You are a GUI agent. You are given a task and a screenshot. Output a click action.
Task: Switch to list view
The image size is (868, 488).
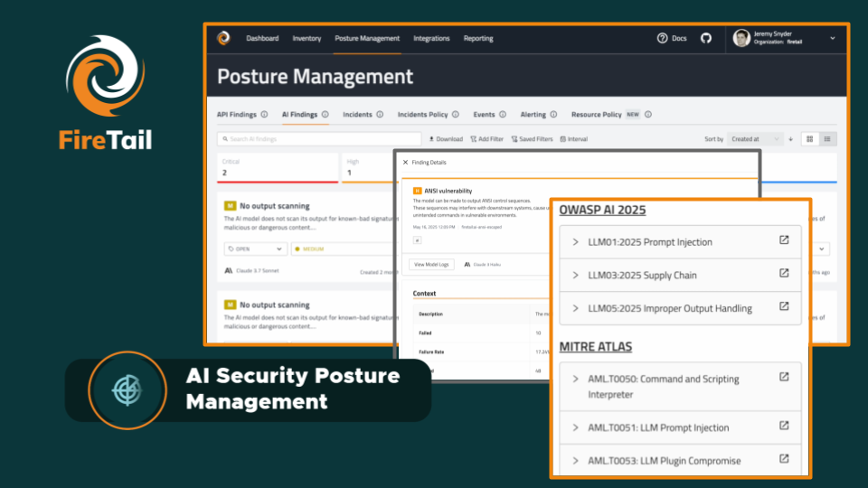tap(827, 139)
